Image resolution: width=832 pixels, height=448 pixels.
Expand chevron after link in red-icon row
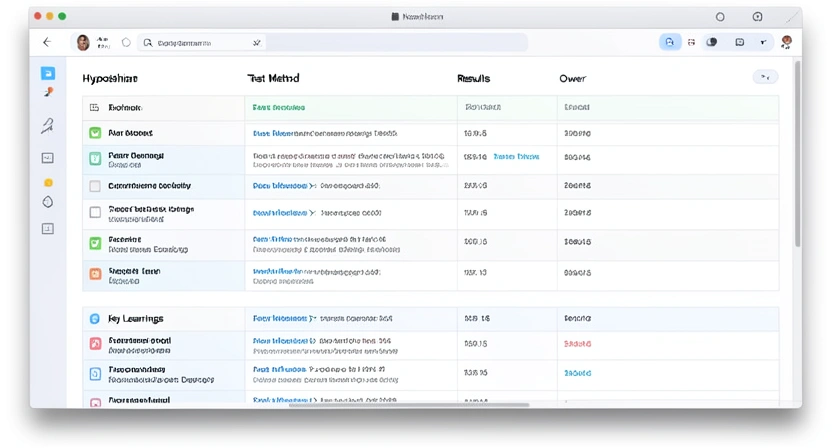[313, 341]
